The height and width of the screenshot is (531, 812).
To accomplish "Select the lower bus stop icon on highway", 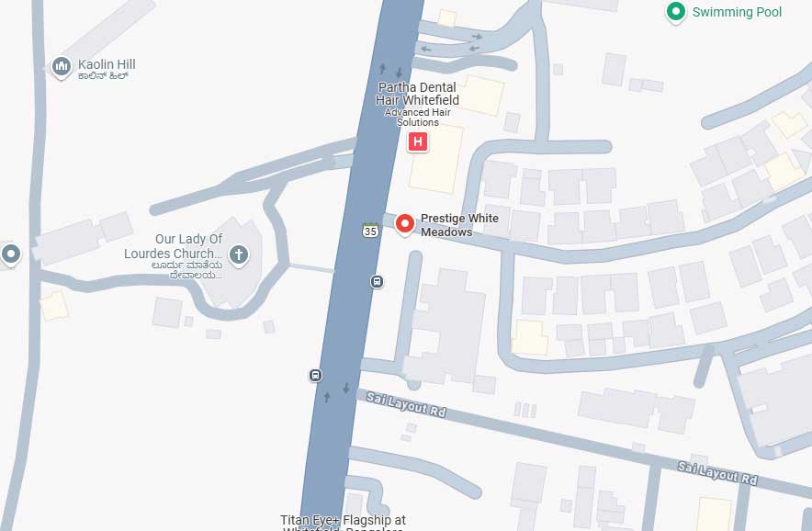I will pyautogui.click(x=315, y=375).
